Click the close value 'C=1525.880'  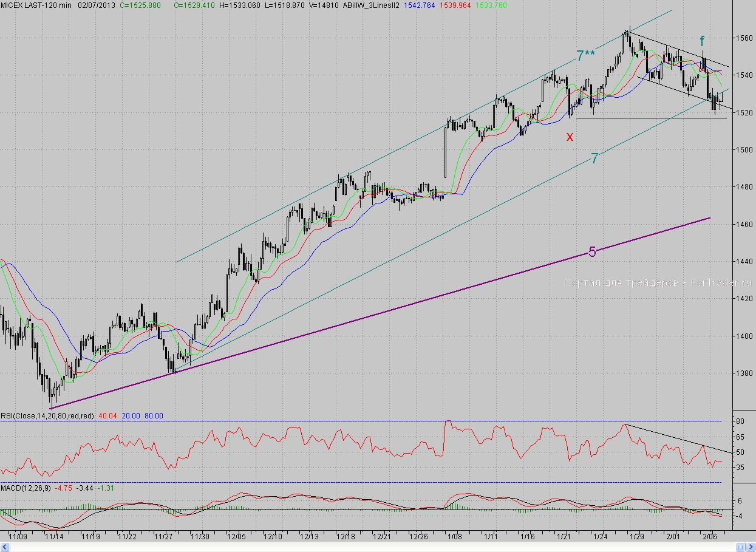point(140,5)
